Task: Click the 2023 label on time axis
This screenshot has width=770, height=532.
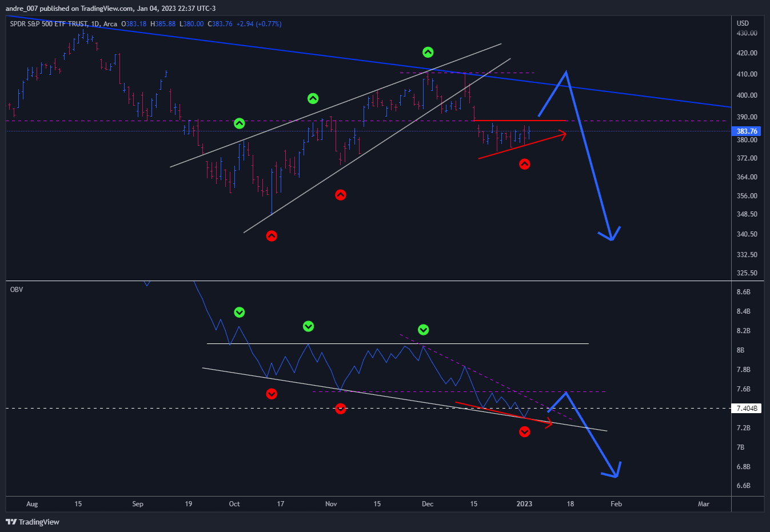Action: tap(524, 504)
